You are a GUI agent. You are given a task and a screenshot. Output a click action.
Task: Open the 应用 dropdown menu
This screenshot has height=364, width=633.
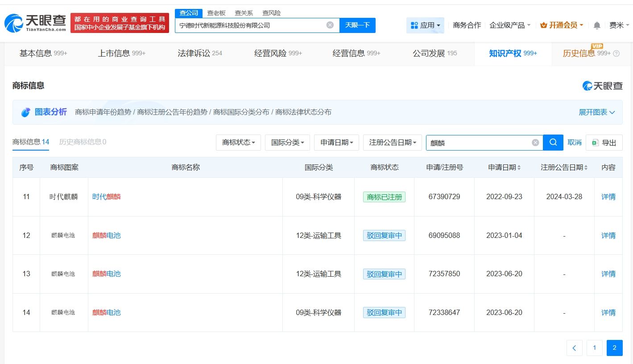(425, 25)
